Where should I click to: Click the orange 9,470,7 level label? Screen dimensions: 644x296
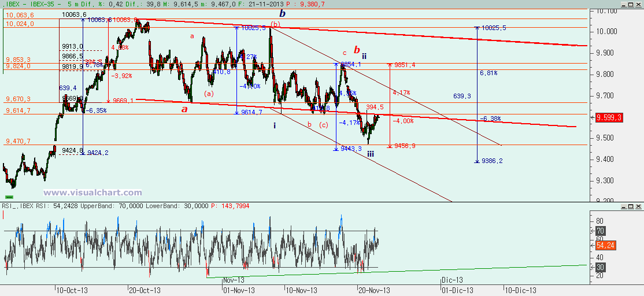tap(17, 141)
